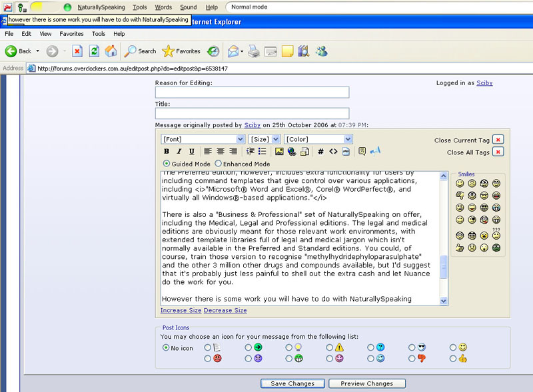
Task: Select the No icon radio option
Action: tap(166, 347)
